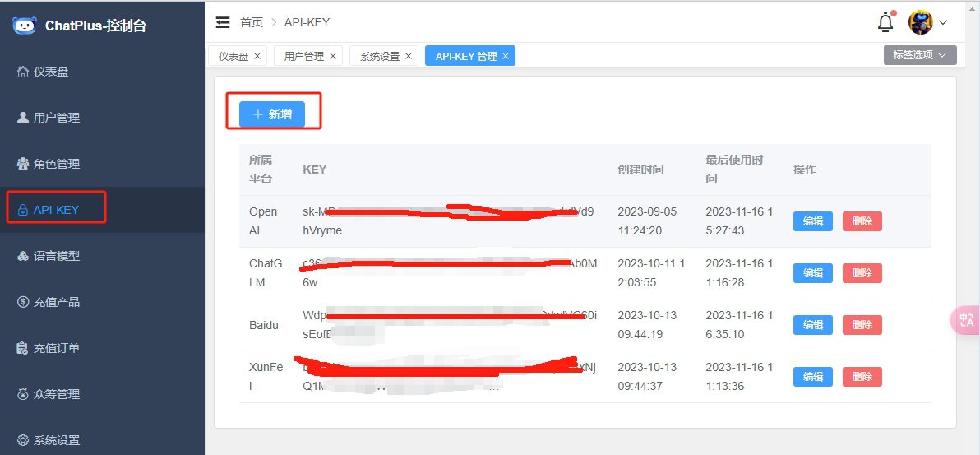Close the 系统设置 tab using X icon
The width and height of the screenshot is (980, 455).
click(x=409, y=56)
